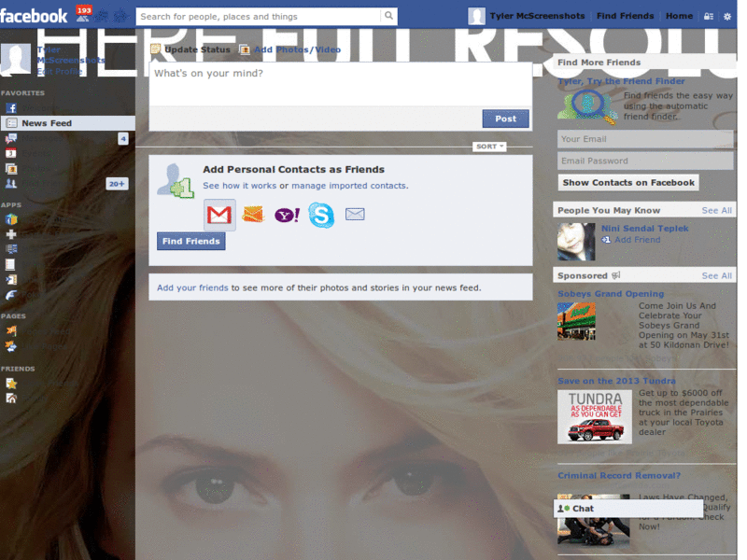This screenshot has height=560, width=747.
Task: Select the Update Status tab
Action: point(190,49)
